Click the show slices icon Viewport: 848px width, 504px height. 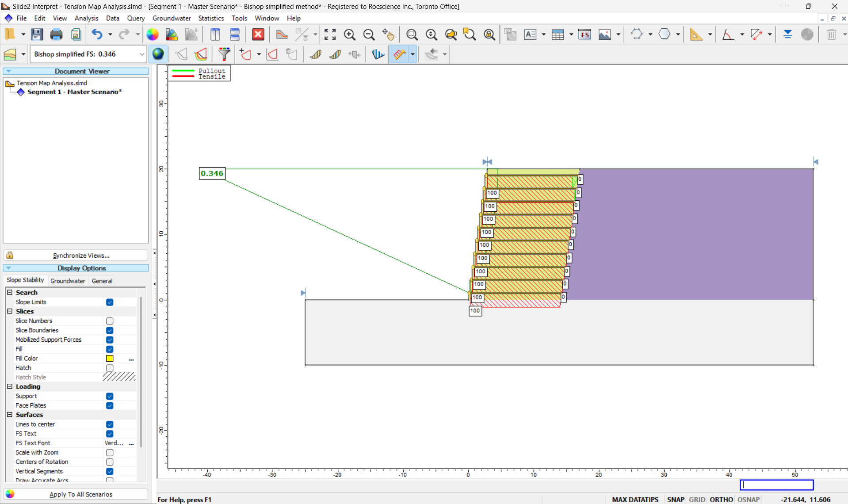point(316,54)
